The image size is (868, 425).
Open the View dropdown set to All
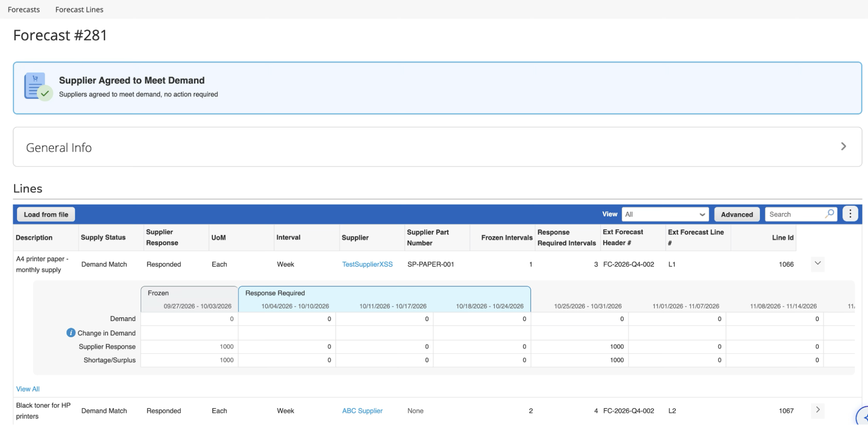pyautogui.click(x=665, y=214)
